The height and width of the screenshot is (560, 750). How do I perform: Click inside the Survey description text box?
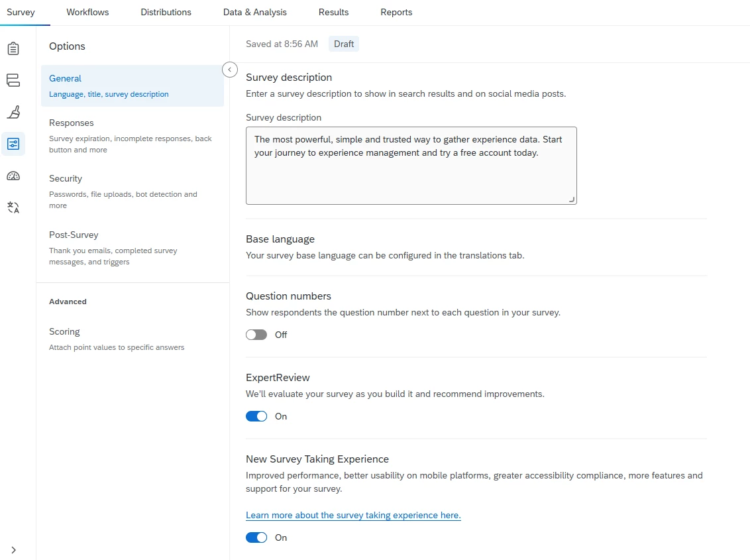(411, 166)
